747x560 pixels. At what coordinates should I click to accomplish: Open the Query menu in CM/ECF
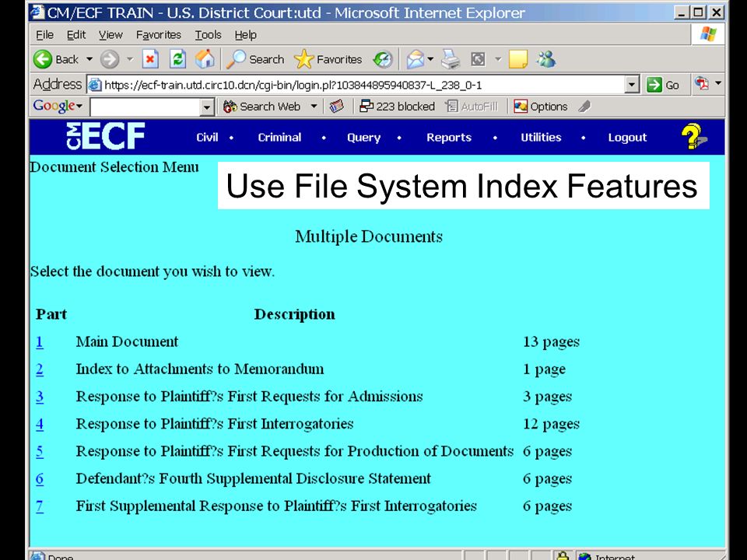pos(363,138)
